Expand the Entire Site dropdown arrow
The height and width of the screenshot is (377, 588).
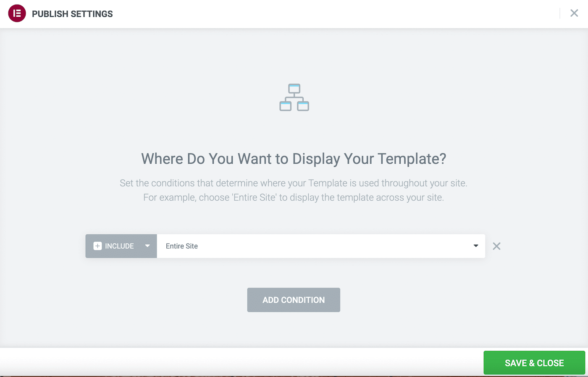476,246
